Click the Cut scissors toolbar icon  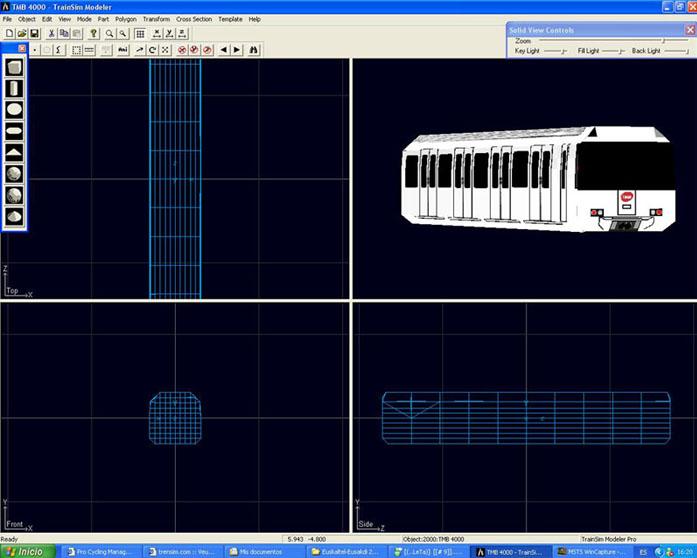coord(51,34)
